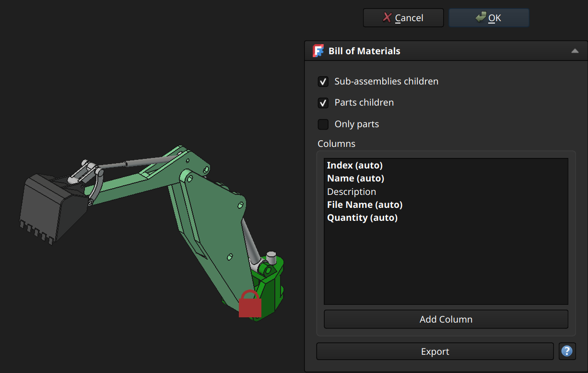The image size is (588, 373).
Task: Select the Description column entry
Action: tap(352, 192)
